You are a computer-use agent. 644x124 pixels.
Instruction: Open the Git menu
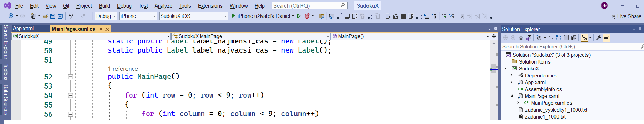[x=66, y=6]
